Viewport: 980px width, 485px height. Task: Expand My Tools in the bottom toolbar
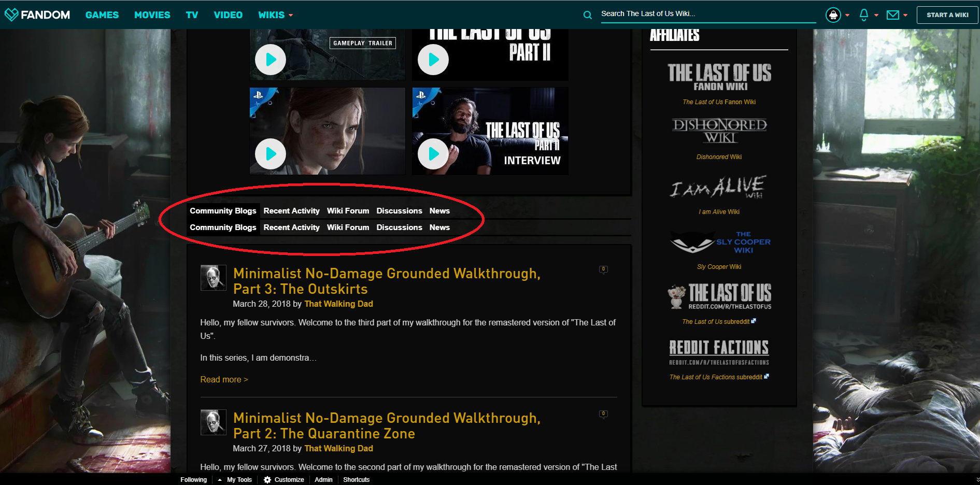[x=235, y=480]
